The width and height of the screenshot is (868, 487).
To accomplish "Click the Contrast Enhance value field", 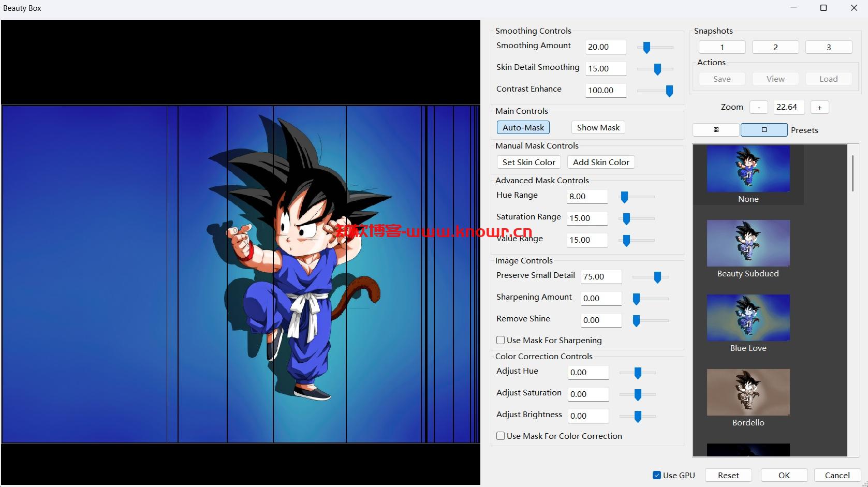I will click(606, 91).
